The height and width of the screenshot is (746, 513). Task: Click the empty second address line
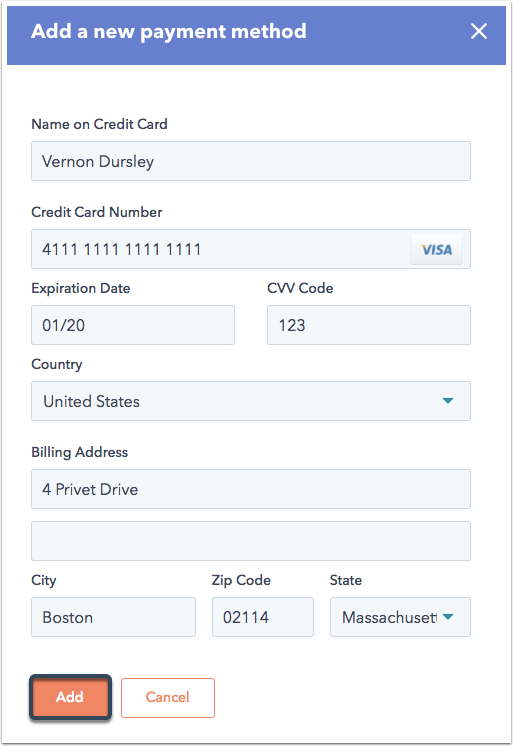(x=251, y=541)
